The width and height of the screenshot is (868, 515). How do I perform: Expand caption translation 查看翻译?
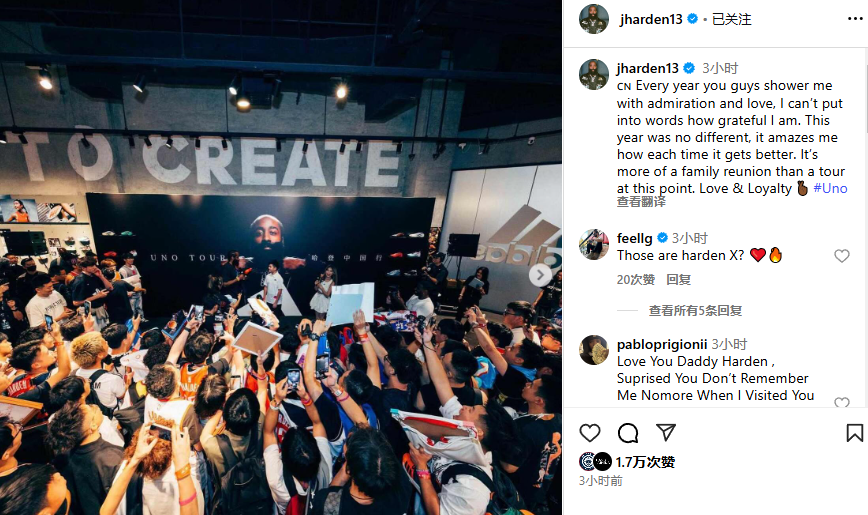641,202
